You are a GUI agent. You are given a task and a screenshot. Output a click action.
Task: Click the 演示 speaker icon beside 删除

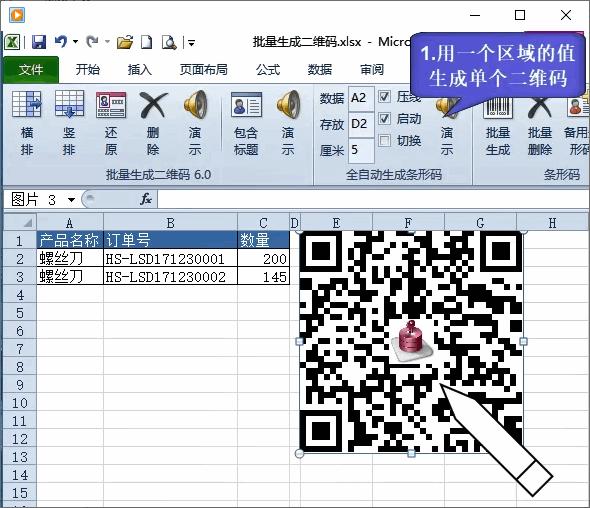click(195, 104)
